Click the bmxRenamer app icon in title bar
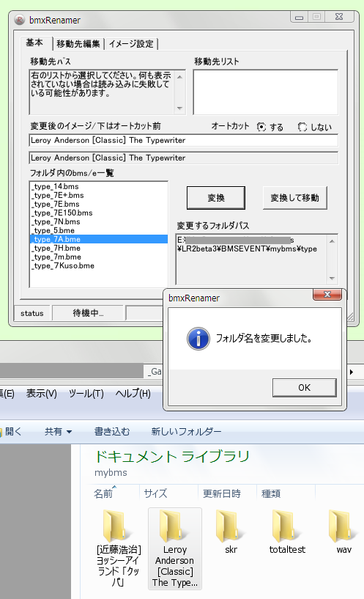Screen dimensions: 364x599 [x=20, y=20]
